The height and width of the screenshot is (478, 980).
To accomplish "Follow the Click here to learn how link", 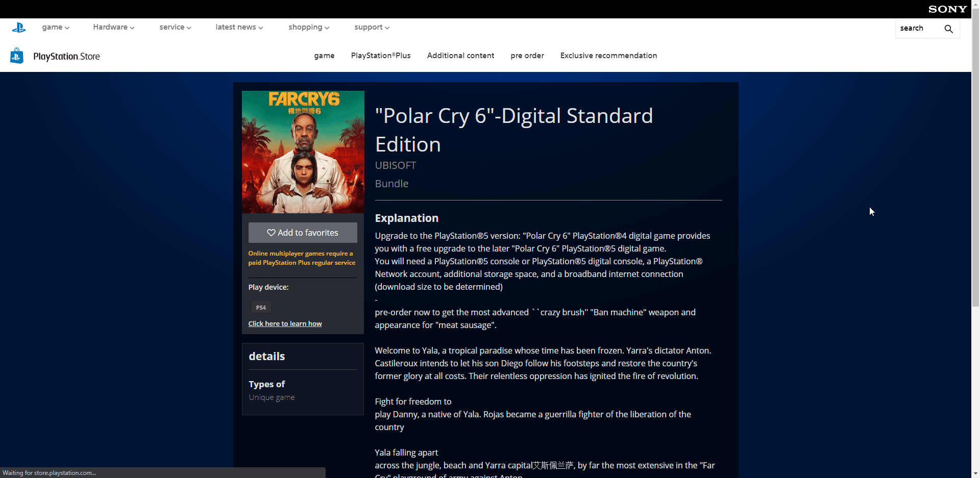I will (x=285, y=323).
